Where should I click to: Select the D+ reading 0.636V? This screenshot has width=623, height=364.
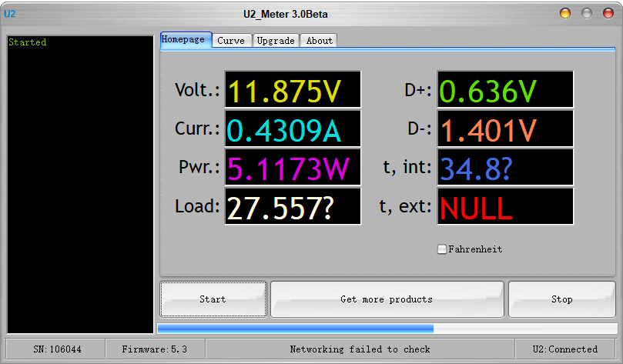[505, 89]
